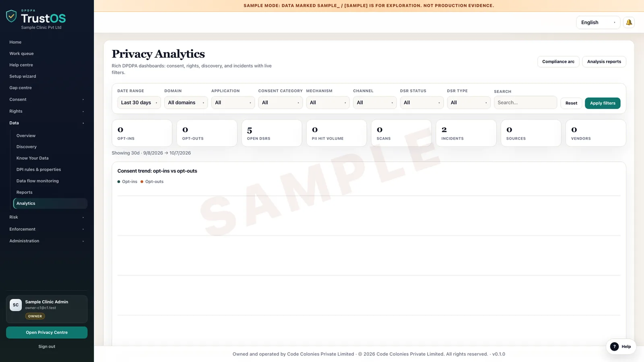Click the Open DSRs stat card
The width and height of the screenshot is (644, 362).
coord(272,133)
